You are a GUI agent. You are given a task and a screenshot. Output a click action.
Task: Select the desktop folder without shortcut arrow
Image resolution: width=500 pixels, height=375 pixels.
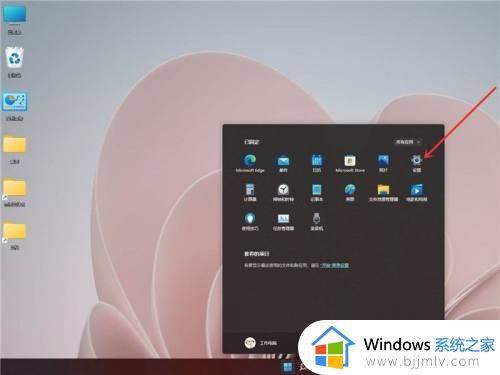14,149
